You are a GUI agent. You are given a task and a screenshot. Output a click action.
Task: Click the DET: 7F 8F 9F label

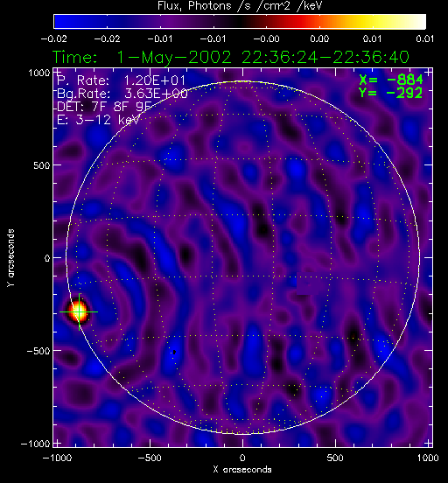click(104, 107)
